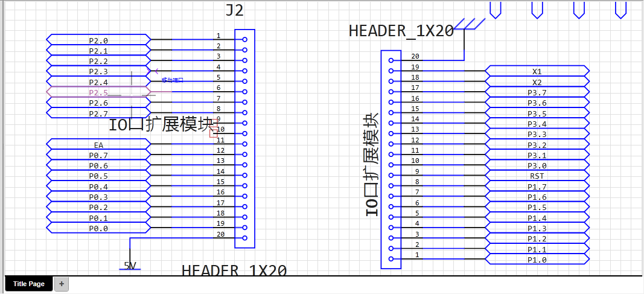Screen dimensions: 644x294
Task: Select the P3.1 net port
Action: click(x=537, y=155)
